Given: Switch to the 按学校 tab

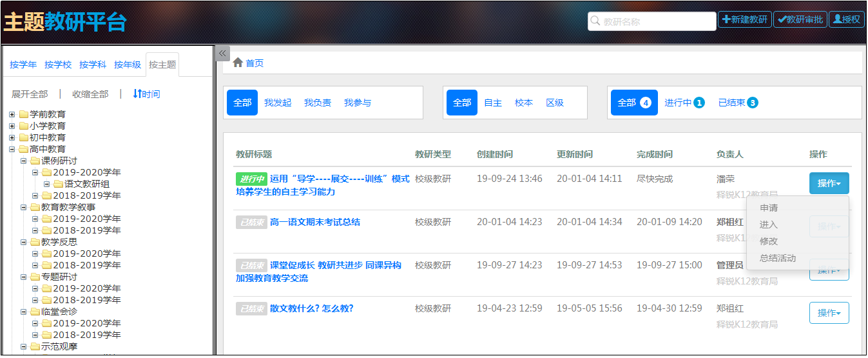Looking at the screenshot, I should (58, 65).
